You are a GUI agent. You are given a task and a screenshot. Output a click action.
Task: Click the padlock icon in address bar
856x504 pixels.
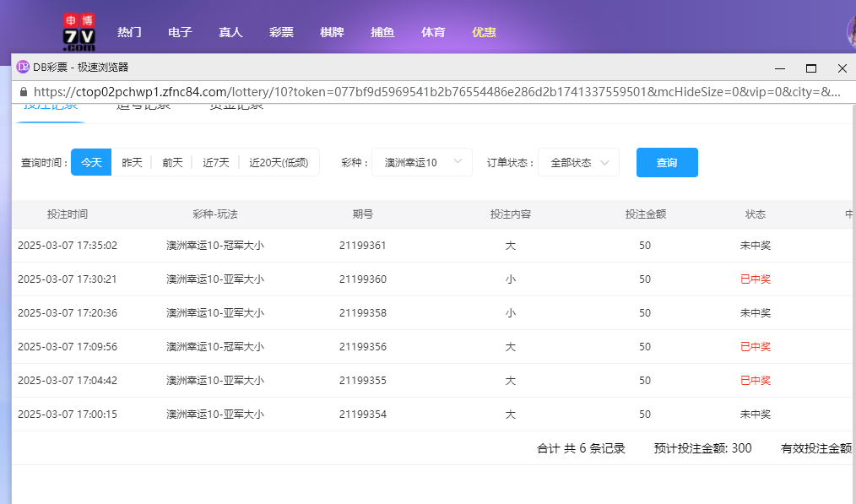point(23,91)
